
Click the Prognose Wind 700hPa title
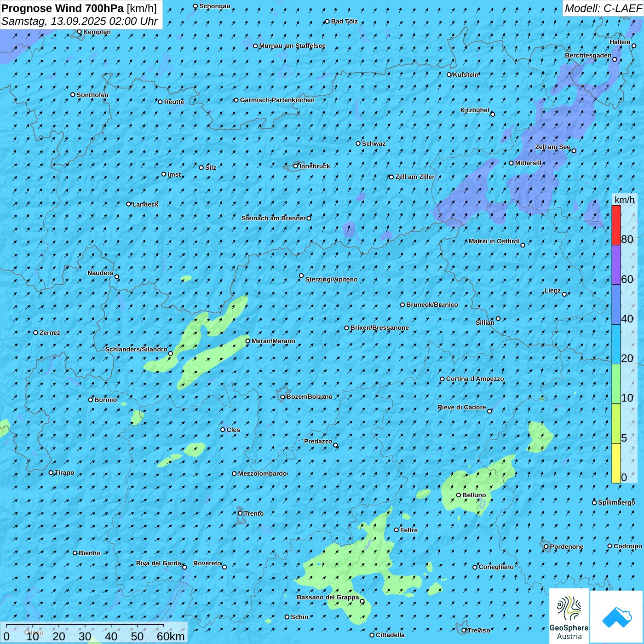click(x=79, y=8)
